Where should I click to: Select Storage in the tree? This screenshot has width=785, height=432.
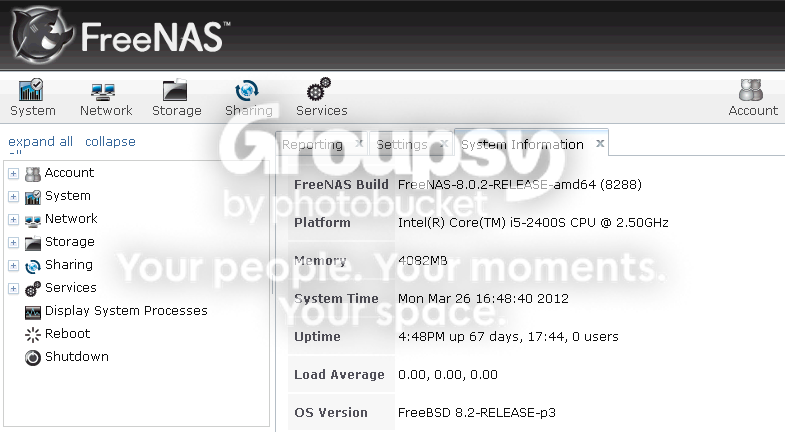pos(70,242)
